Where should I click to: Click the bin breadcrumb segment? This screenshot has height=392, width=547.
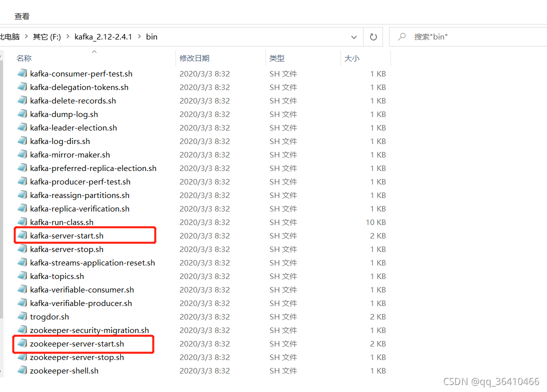click(x=152, y=36)
